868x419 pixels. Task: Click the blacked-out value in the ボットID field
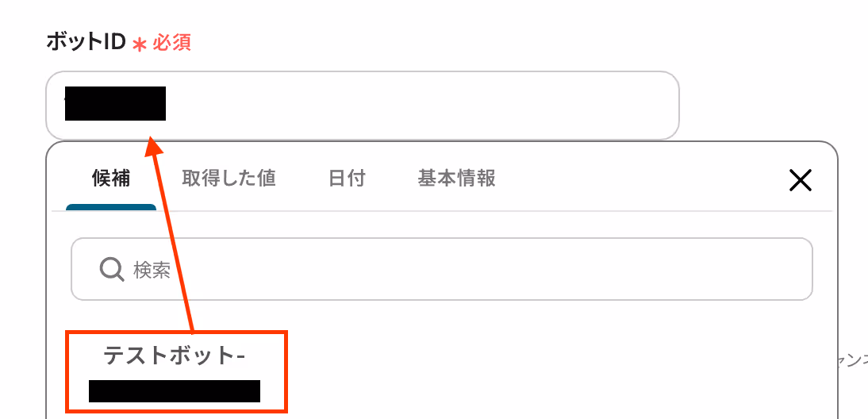tap(115, 103)
